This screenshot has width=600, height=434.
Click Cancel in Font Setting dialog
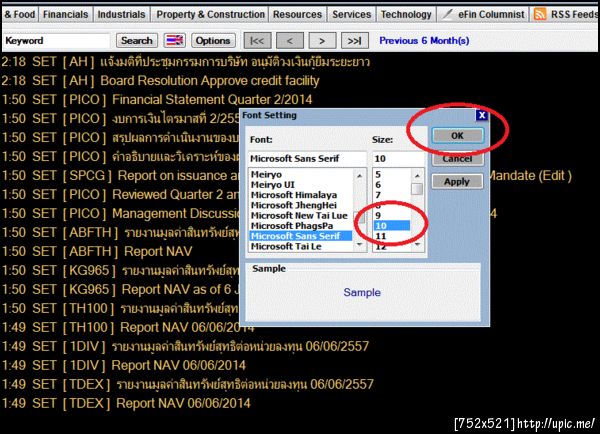click(x=457, y=158)
